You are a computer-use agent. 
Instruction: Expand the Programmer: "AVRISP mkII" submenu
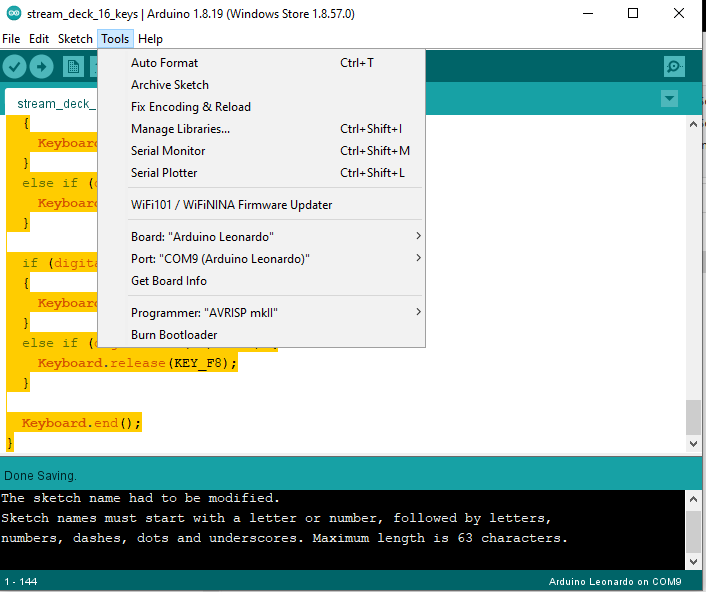[x=275, y=312]
